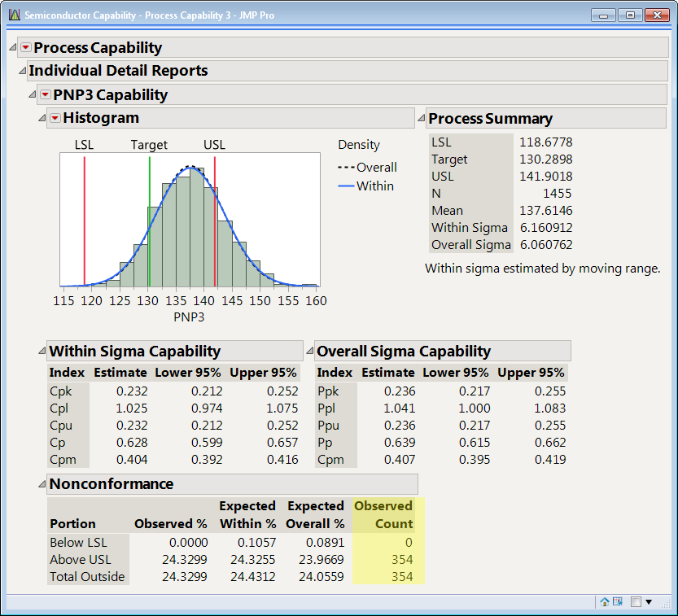Select the Cp estimate 0.628

(132, 442)
